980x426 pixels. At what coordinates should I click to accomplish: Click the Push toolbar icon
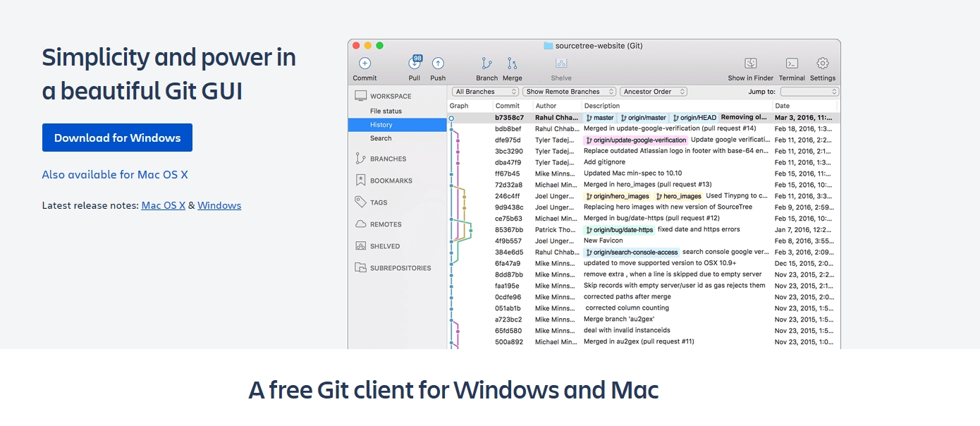(x=438, y=63)
